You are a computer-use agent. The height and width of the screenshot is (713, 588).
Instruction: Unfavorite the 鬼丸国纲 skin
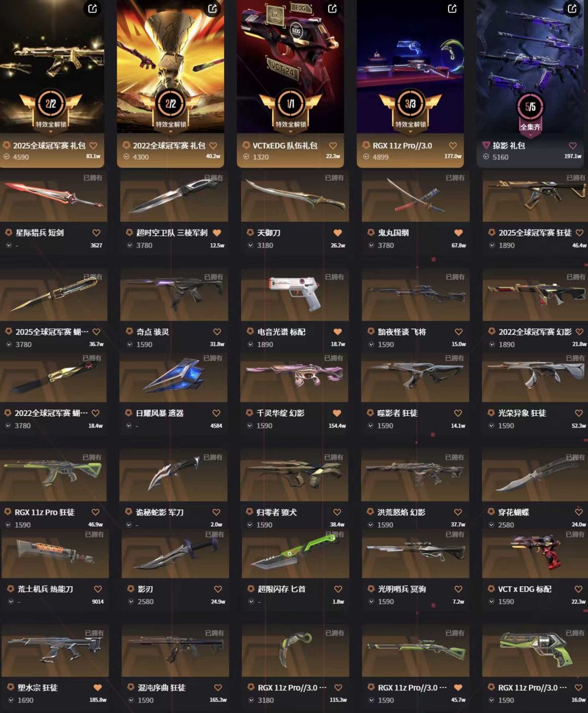point(458,232)
